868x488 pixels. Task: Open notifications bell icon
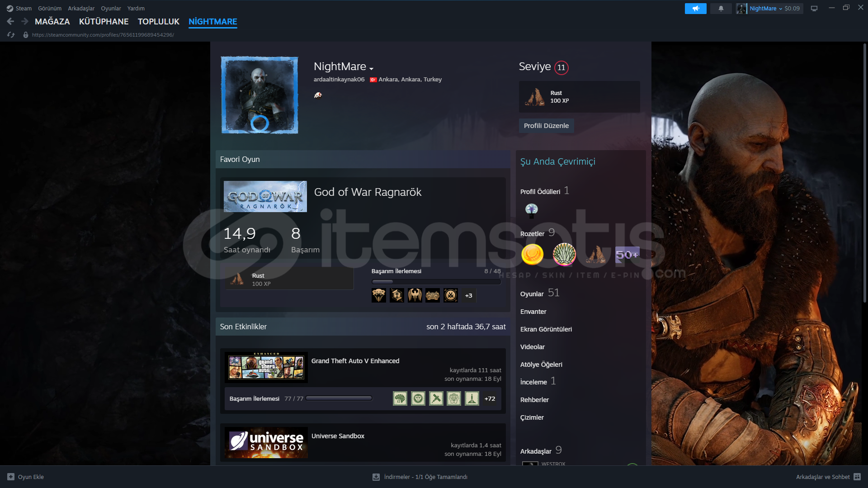click(x=721, y=8)
